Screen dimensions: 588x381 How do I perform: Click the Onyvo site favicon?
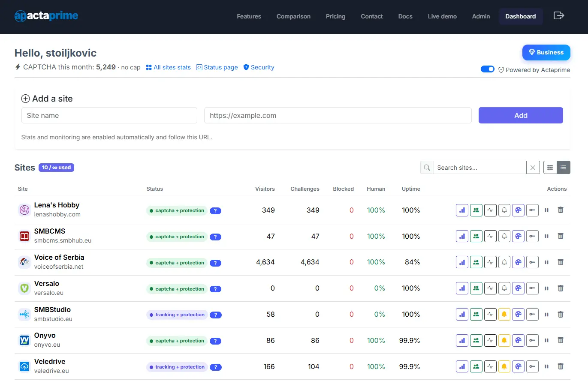[24, 340]
